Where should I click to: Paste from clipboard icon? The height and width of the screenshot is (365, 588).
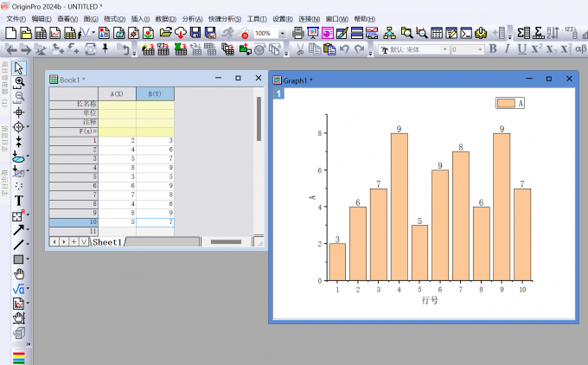(329, 49)
